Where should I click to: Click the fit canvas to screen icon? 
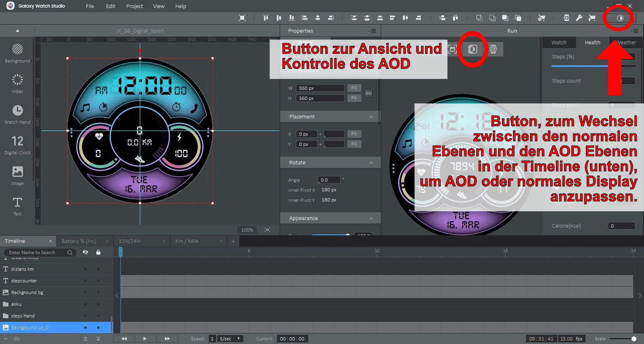click(267, 230)
